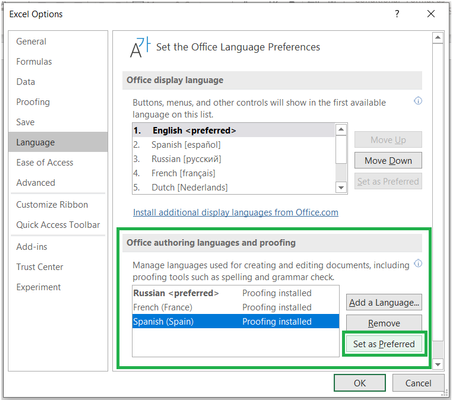Open the Ease of Access category
Viewport: 452px width, 400px height.
[x=58, y=163]
